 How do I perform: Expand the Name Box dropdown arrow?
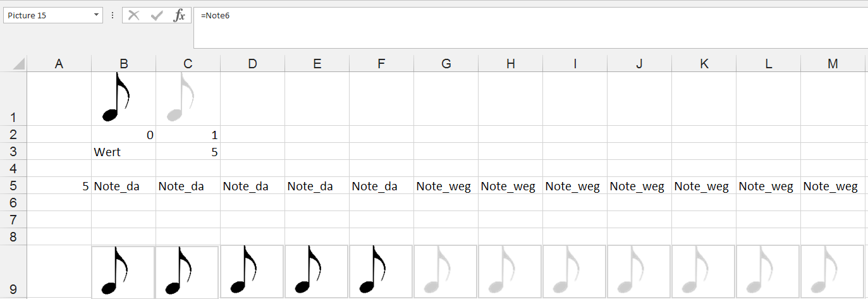[96, 16]
